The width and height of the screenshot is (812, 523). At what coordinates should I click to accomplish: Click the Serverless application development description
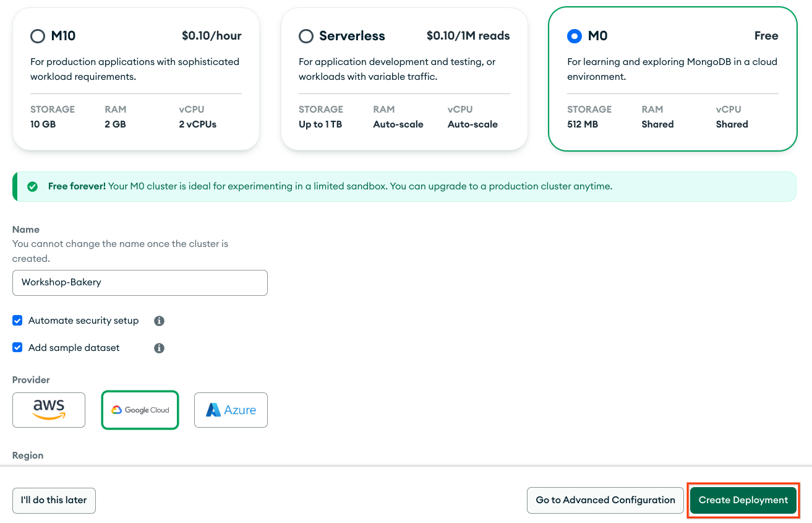[x=397, y=69]
